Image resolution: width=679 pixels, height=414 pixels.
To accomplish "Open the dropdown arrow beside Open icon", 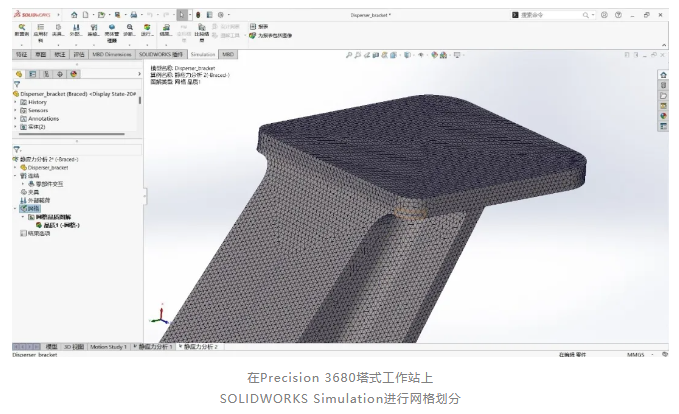I will (x=109, y=15).
